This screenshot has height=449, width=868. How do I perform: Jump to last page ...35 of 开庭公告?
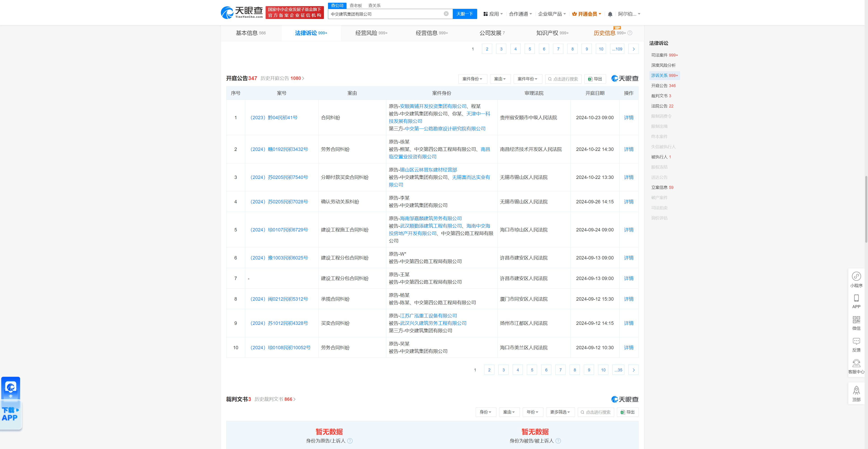[x=618, y=370]
